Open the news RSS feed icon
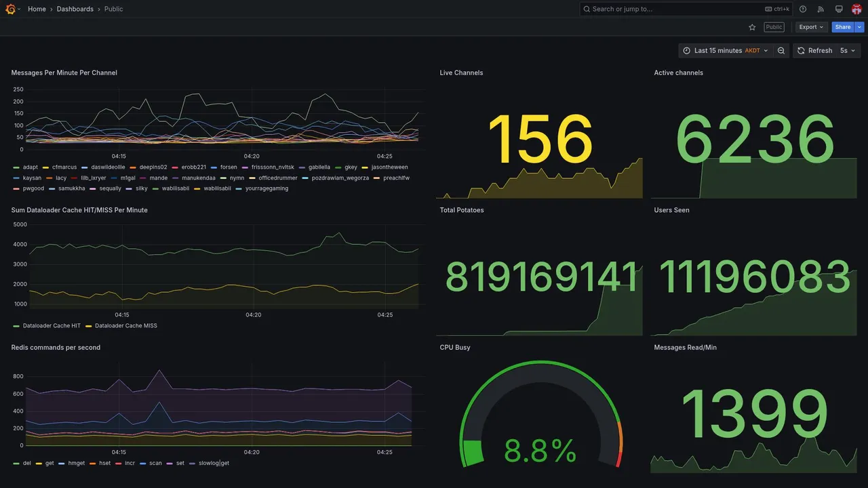This screenshot has height=488, width=868. 821,9
